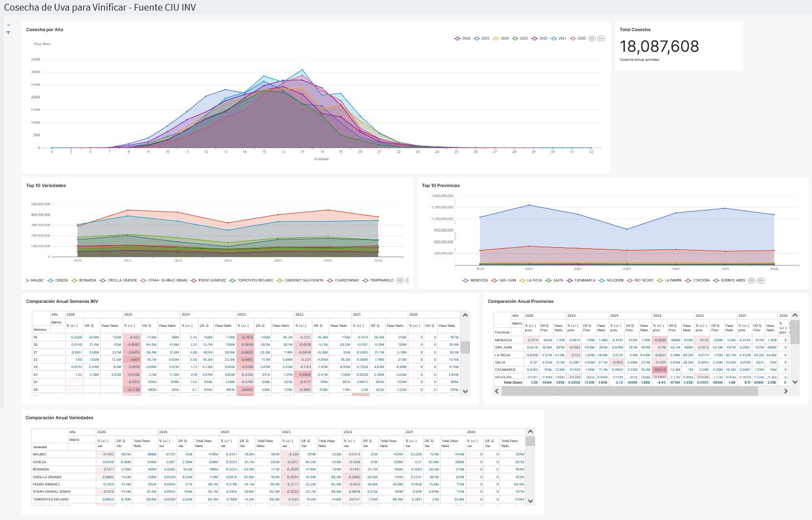812x520 pixels.
Task: Click the Año header in Comparación Anual Variedades
Action: coord(72,432)
